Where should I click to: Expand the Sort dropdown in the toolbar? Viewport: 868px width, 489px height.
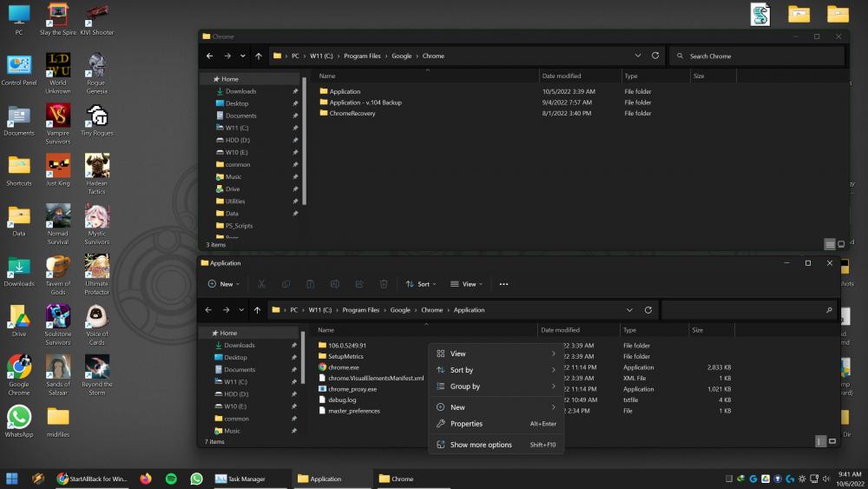[x=422, y=284]
